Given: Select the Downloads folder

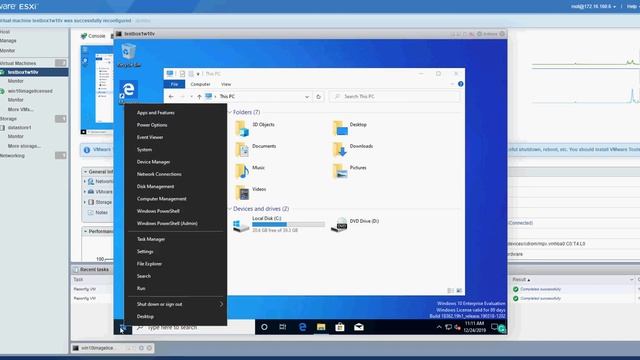Looking at the screenshot, I should [353, 149].
